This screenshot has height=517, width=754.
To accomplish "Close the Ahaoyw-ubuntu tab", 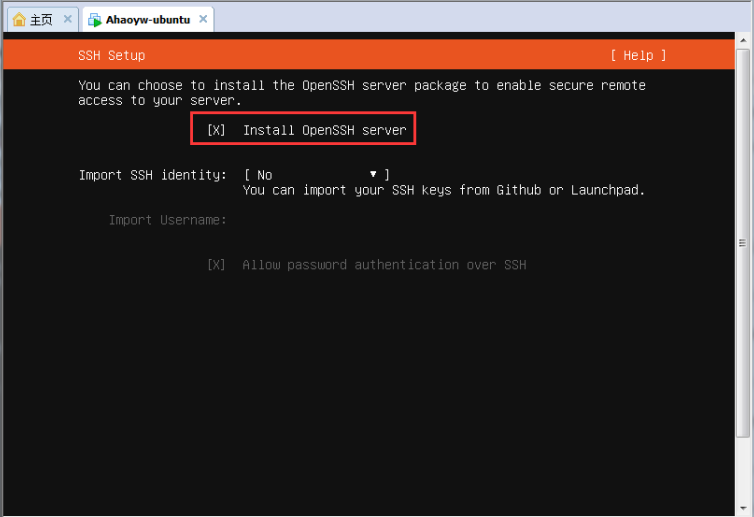I will tap(202, 19).
